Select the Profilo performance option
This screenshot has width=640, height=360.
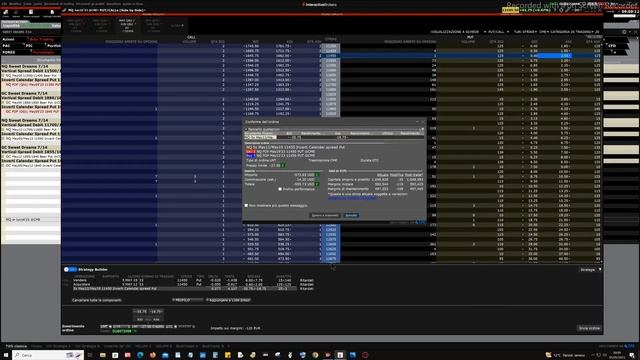[x=280, y=189]
